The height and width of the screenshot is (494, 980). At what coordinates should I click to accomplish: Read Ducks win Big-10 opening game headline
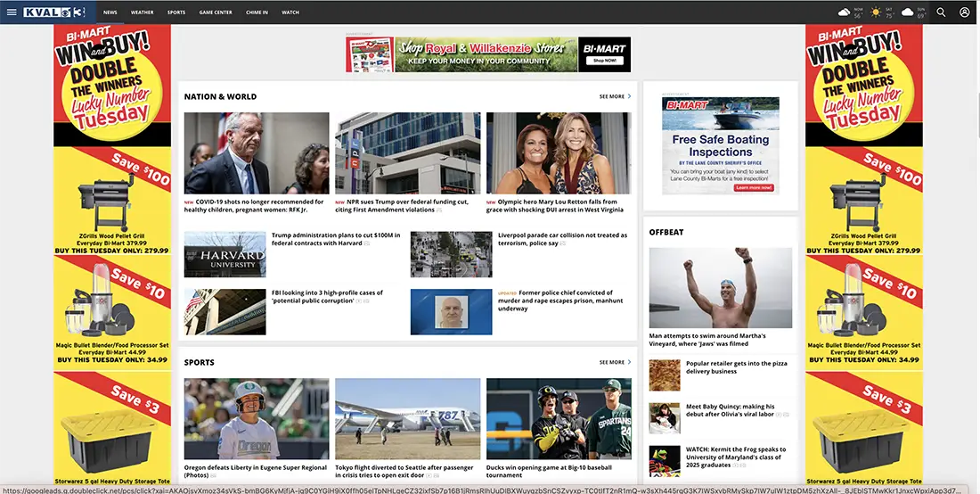[550, 472]
